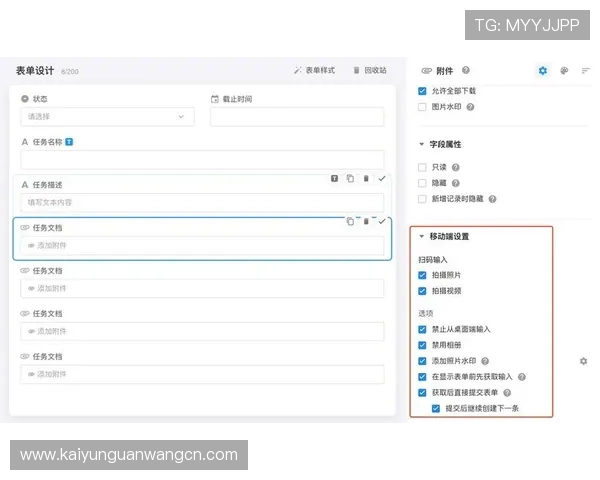Image resolution: width=600 pixels, height=480 pixels.
Task: Collapse the 移动端设置 section
Action: click(422, 236)
